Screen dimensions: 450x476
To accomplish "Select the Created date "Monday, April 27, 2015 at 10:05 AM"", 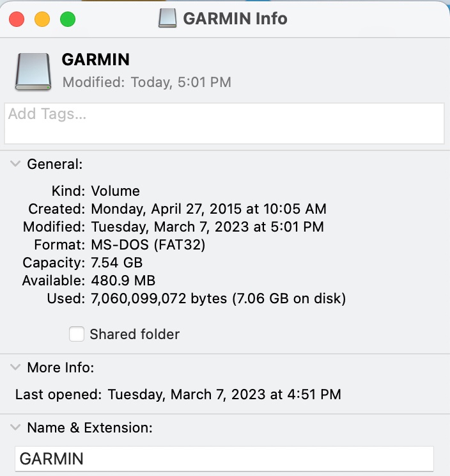I will click(x=208, y=209).
